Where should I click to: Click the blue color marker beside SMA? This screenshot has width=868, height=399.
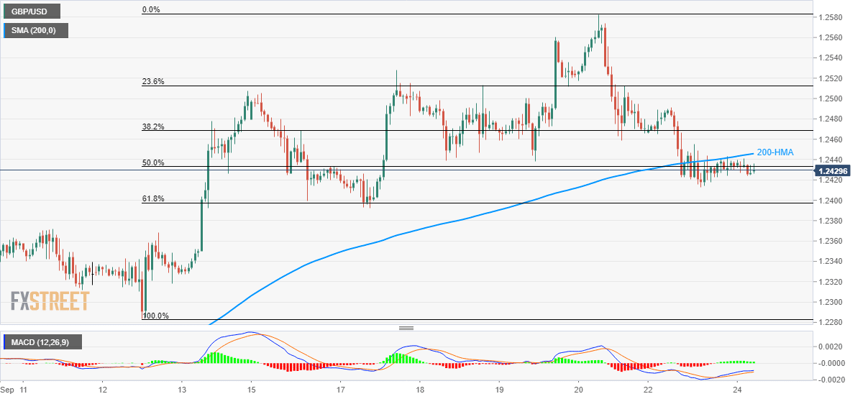pos(6,30)
